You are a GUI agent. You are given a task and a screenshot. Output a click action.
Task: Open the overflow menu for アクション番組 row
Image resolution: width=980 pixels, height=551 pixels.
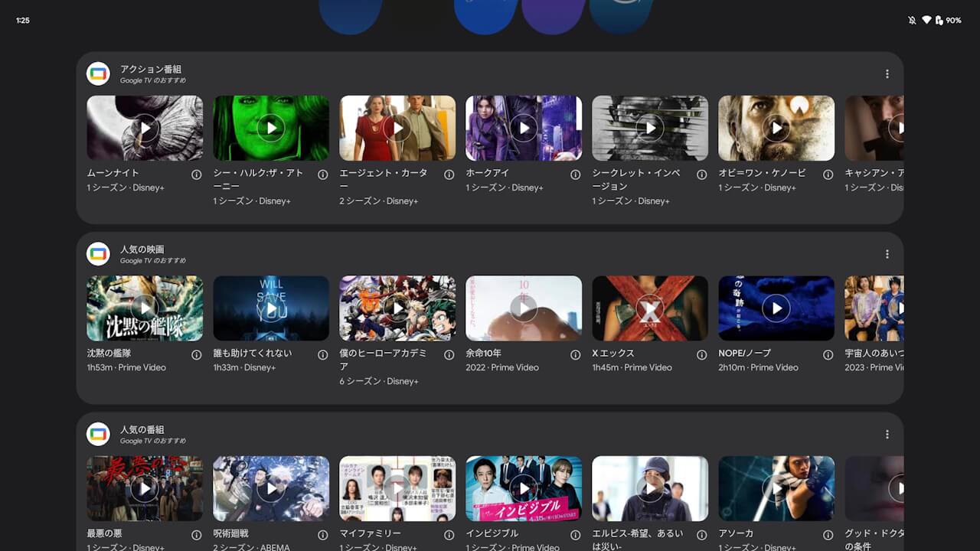(x=887, y=73)
